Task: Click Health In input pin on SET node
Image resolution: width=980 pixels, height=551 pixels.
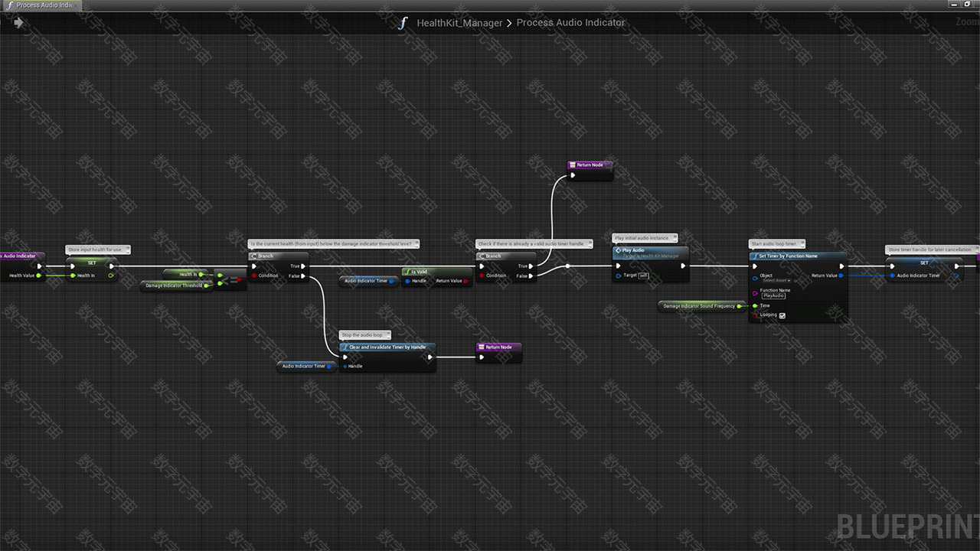Action: pyautogui.click(x=73, y=275)
